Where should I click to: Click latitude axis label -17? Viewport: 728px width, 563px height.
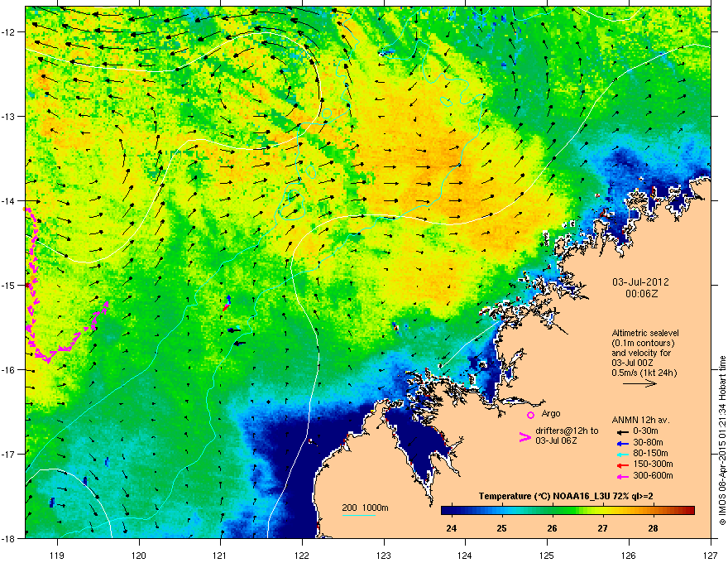click(9, 454)
